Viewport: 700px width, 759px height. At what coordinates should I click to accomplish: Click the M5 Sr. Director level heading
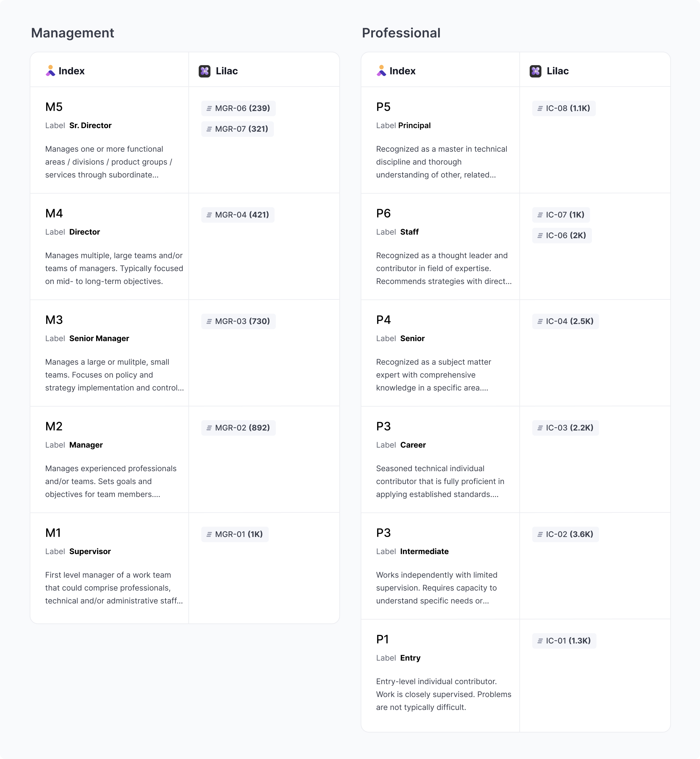click(54, 107)
